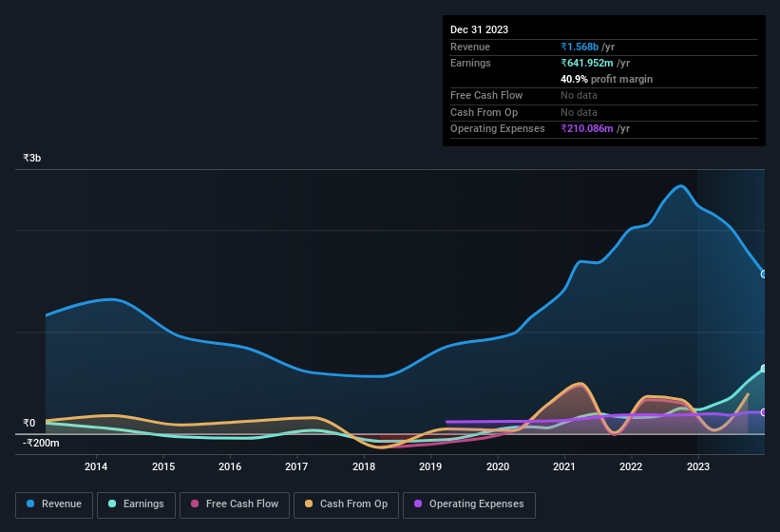Toggle the Earnings series legend button

coord(136,504)
